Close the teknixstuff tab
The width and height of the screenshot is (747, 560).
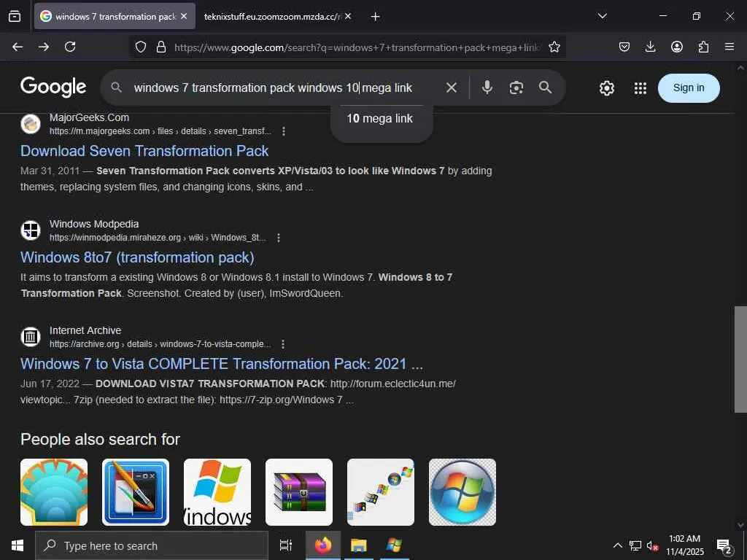point(348,16)
